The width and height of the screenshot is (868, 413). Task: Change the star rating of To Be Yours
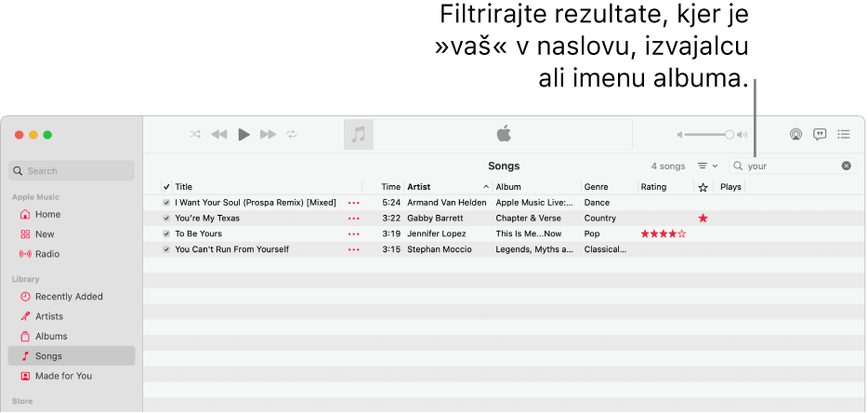tap(664, 234)
